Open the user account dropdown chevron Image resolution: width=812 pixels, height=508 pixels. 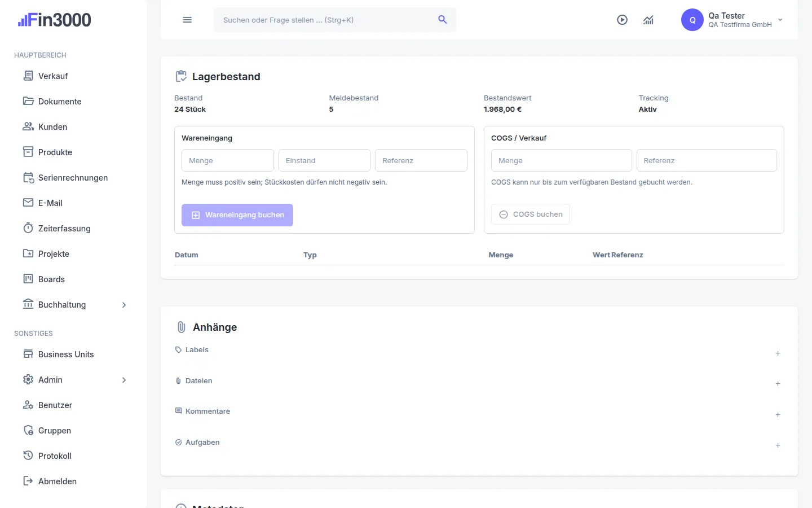click(x=780, y=20)
